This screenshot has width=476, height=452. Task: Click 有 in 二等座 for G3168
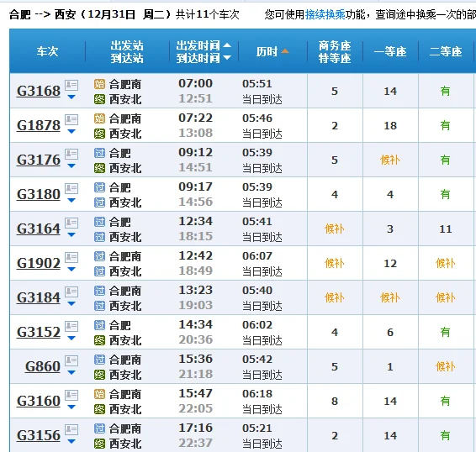tap(446, 91)
